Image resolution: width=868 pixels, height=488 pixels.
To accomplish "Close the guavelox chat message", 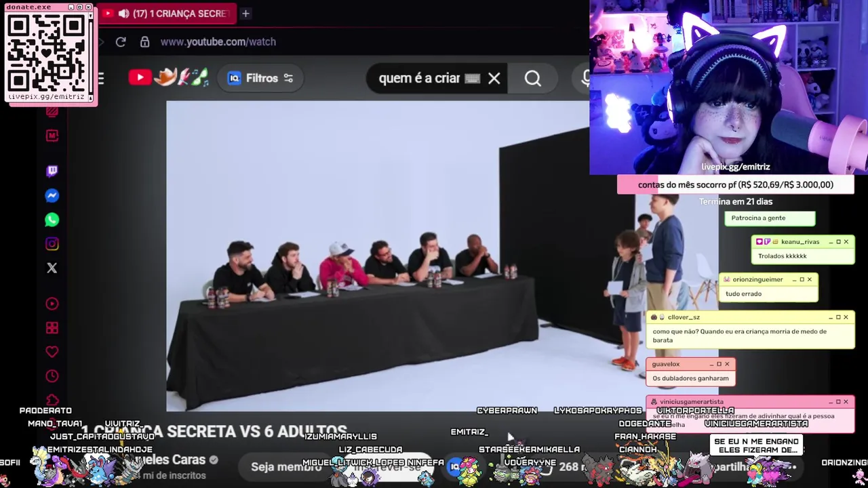I will pyautogui.click(x=727, y=364).
